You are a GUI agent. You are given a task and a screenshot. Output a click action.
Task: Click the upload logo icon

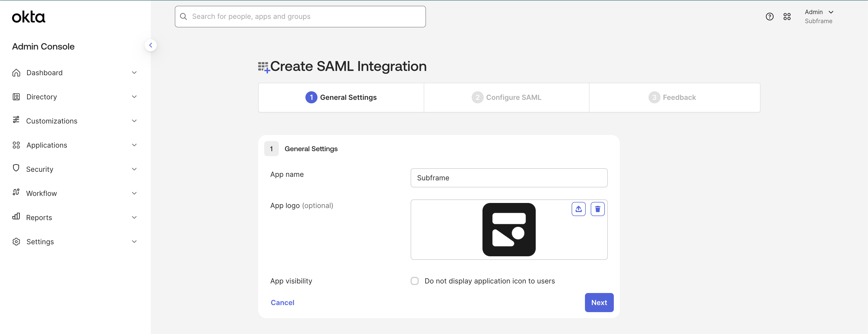click(x=578, y=209)
